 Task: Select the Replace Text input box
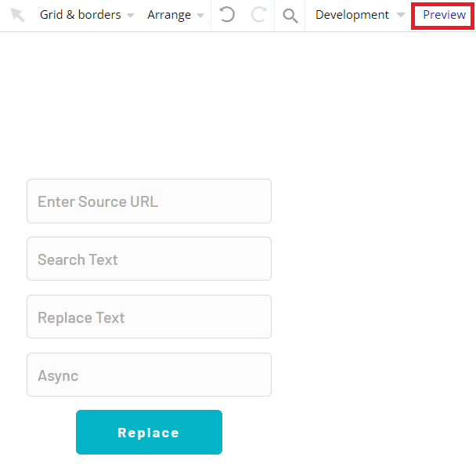point(149,317)
